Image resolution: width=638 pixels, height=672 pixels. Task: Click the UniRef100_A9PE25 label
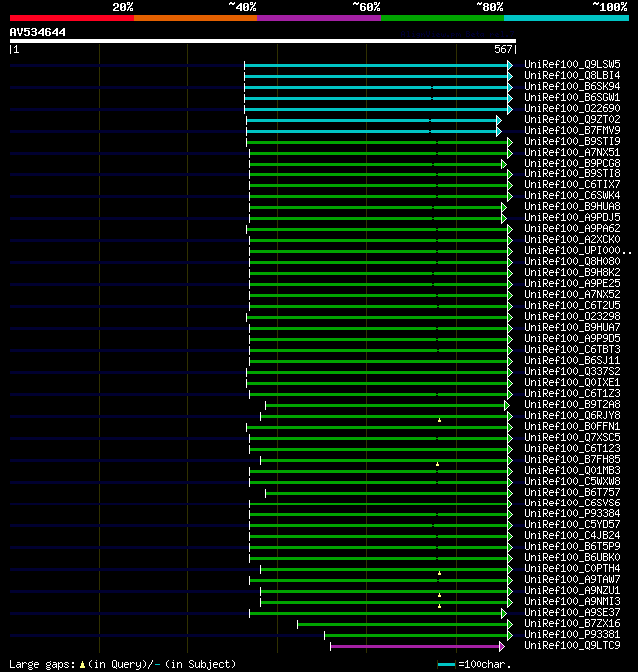tap(572, 284)
